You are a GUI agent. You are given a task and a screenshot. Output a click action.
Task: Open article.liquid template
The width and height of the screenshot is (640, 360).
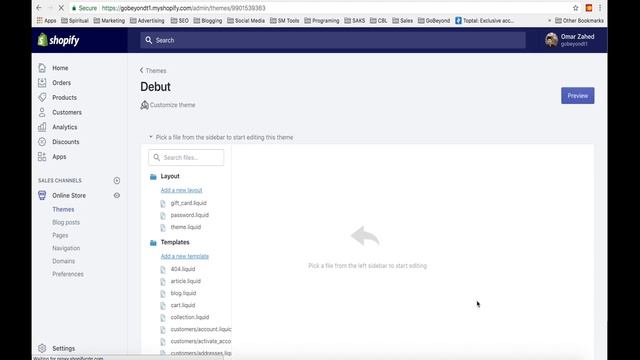pyautogui.click(x=185, y=281)
